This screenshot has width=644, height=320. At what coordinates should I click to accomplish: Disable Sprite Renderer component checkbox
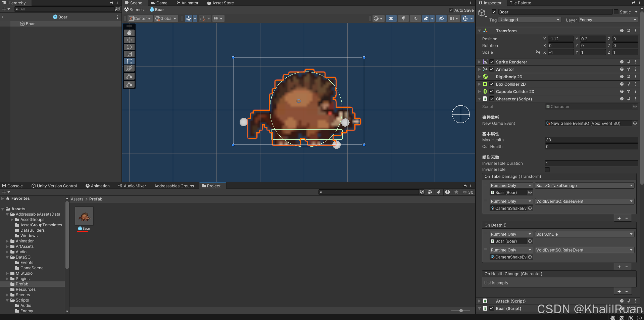(x=492, y=62)
